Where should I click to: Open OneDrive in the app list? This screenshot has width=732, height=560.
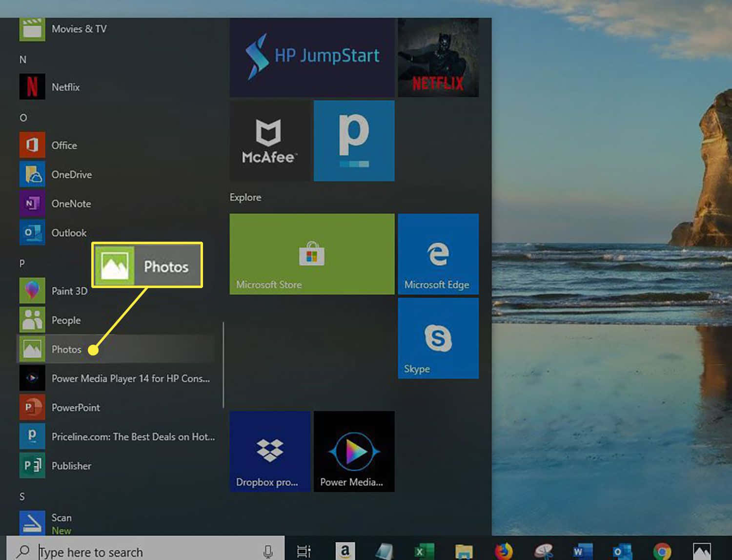[116, 174]
